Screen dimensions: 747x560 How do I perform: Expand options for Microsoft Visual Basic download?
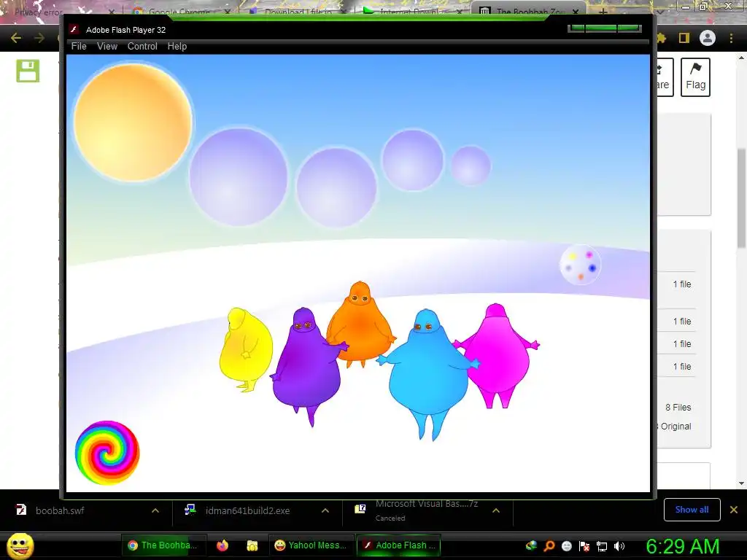pos(496,510)
